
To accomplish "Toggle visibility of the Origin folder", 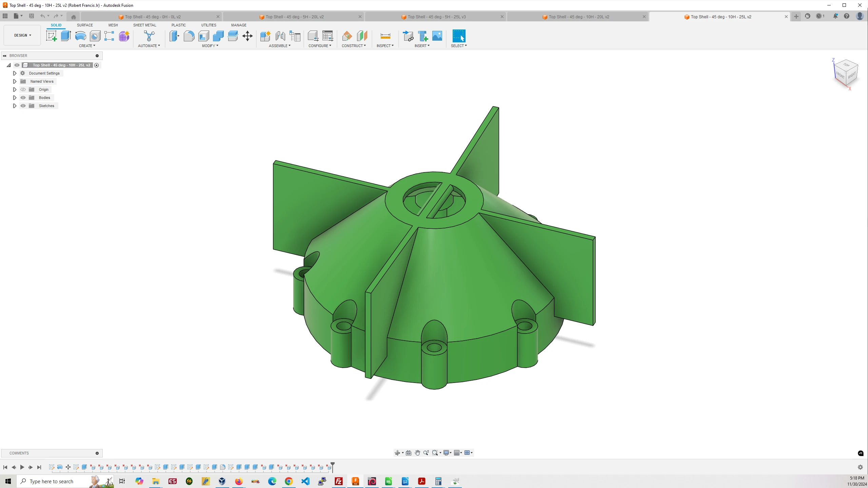I will (23, 89).
